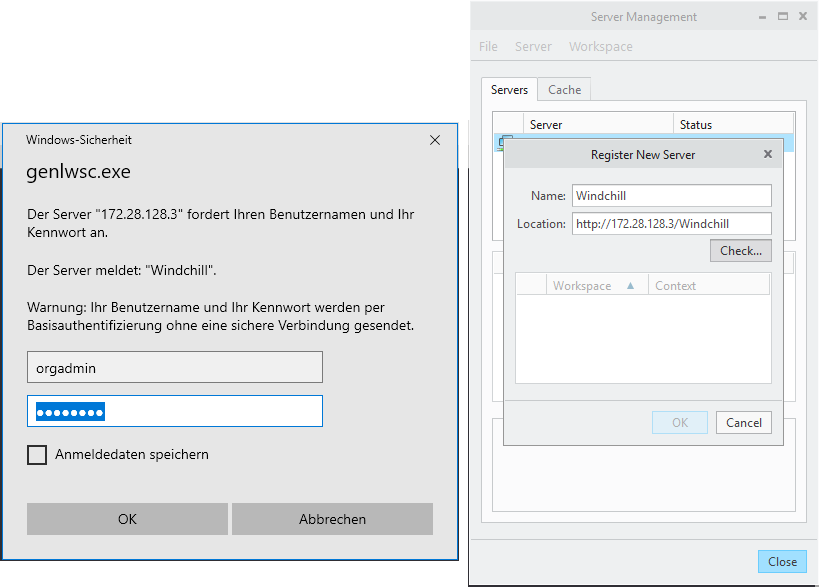819x587 pixels.
Task: Focus the password field with dots
Action: click(x=175, y=411)
